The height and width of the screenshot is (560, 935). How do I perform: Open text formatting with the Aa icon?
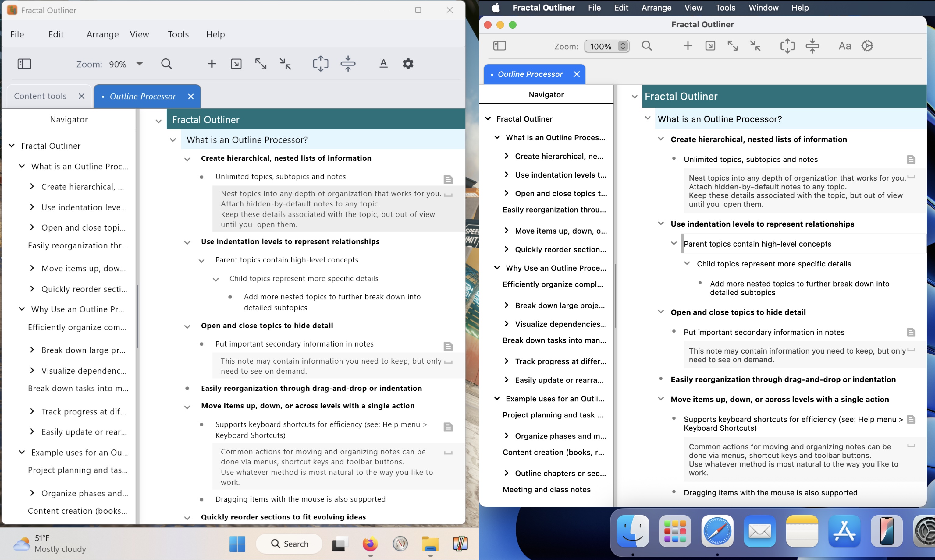pyautogui.click(x=845, y=46)
